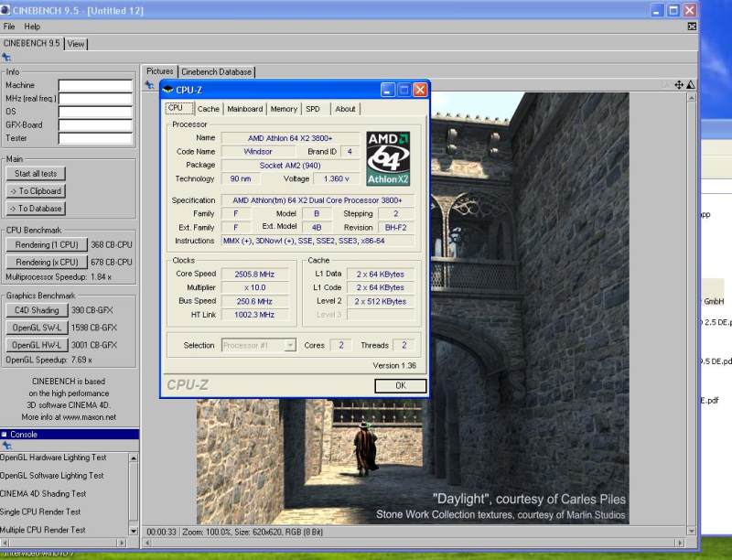732x560 pixels.
Task: Open CPU-Z About tab
Action: point(346,109)
